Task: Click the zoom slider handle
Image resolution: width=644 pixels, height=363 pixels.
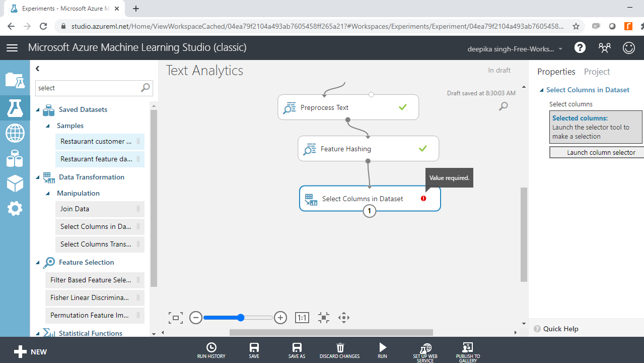Action: click(x=241, y=318)
